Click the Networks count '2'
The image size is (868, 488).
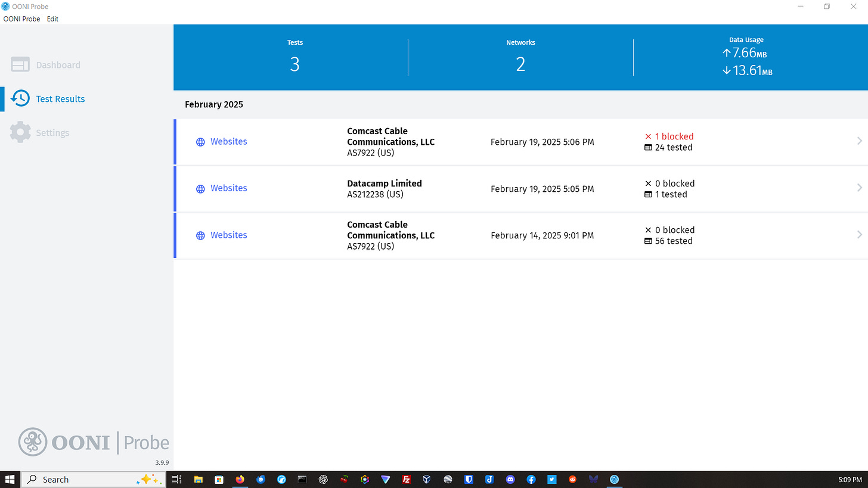point(520,64)
